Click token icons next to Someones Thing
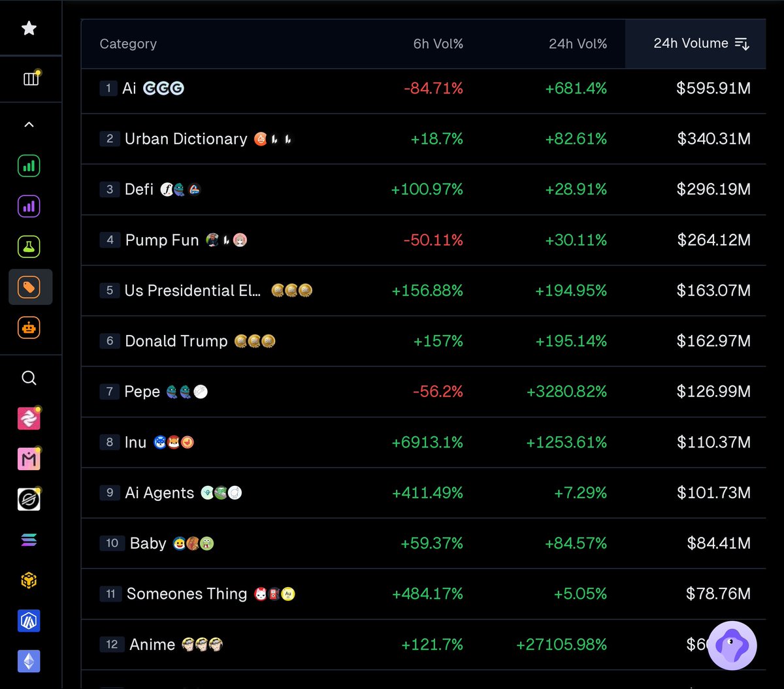Image resolution: width=784 pixels, height=689 pixels. click(274, 594)
